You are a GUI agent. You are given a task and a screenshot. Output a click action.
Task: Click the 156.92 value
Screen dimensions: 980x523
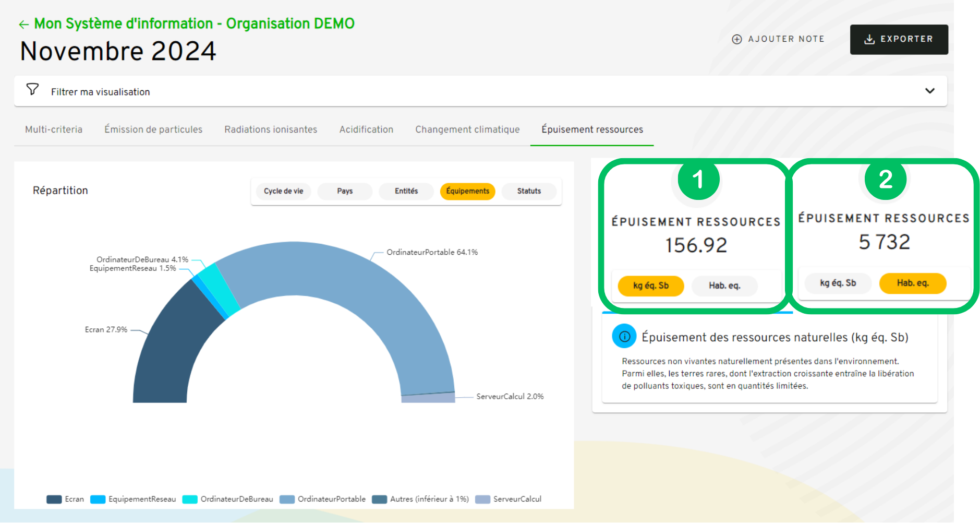(x=696, y=245)
